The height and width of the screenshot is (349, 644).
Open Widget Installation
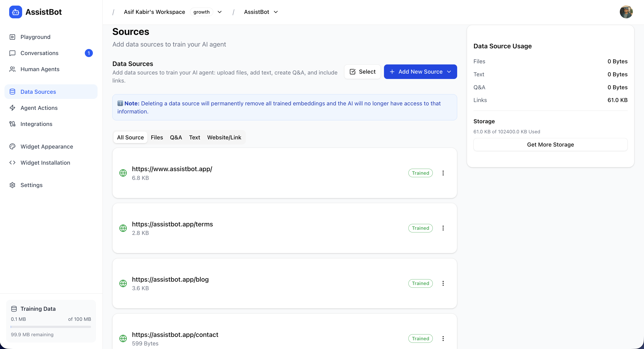pos(45,162)
